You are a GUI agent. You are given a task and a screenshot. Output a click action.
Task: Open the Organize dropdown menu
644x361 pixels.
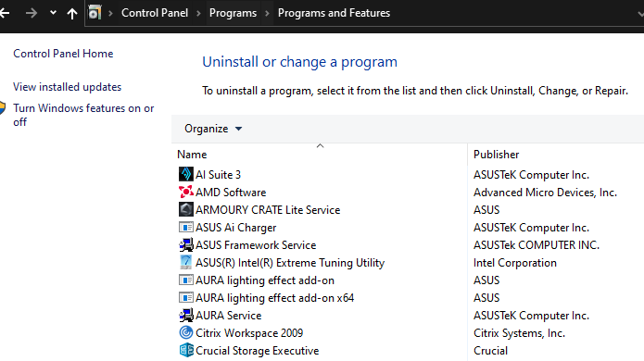coord(213,129)
